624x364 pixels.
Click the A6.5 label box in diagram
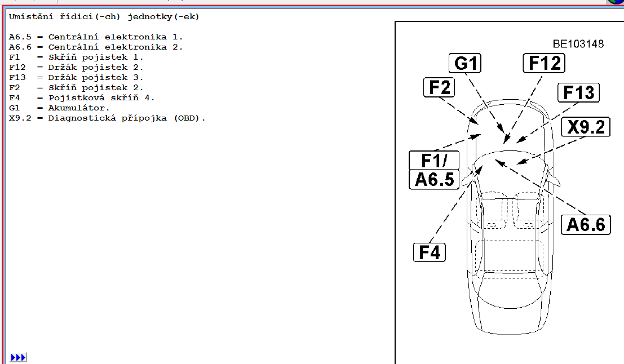point(434,179)
